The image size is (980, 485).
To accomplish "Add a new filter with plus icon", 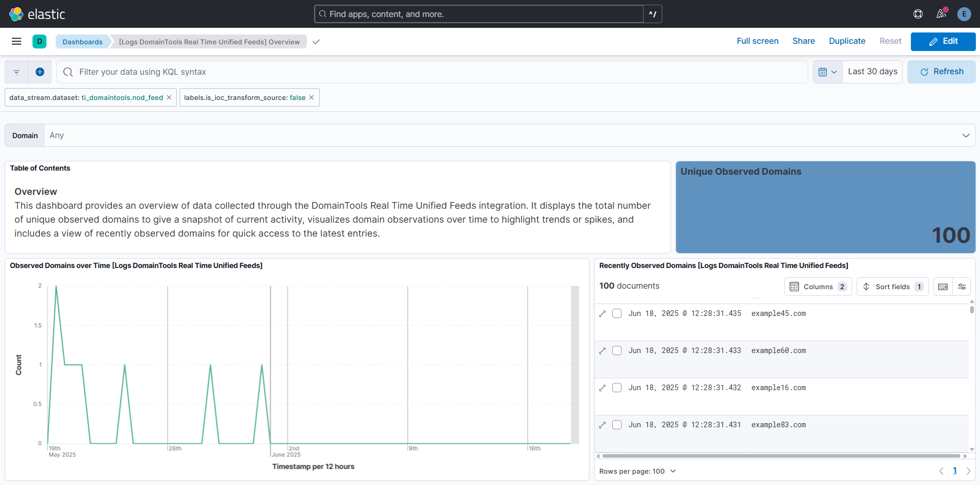I will click(40, 72).
